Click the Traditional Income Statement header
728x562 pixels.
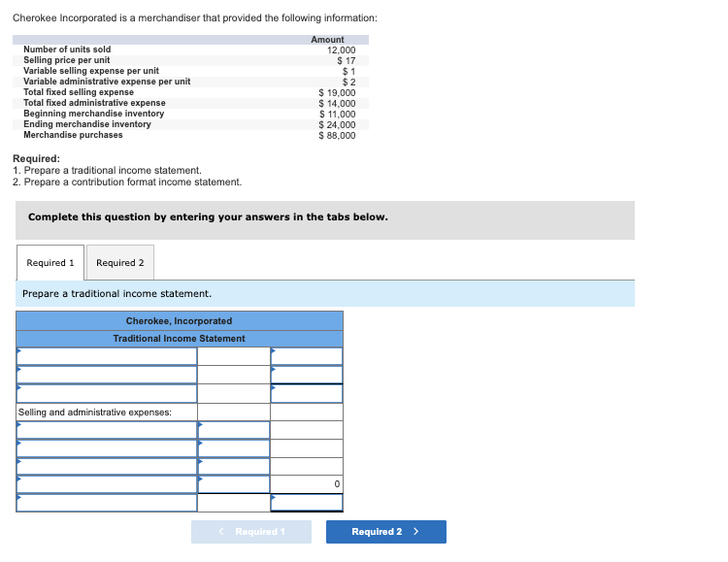point(180,339)
